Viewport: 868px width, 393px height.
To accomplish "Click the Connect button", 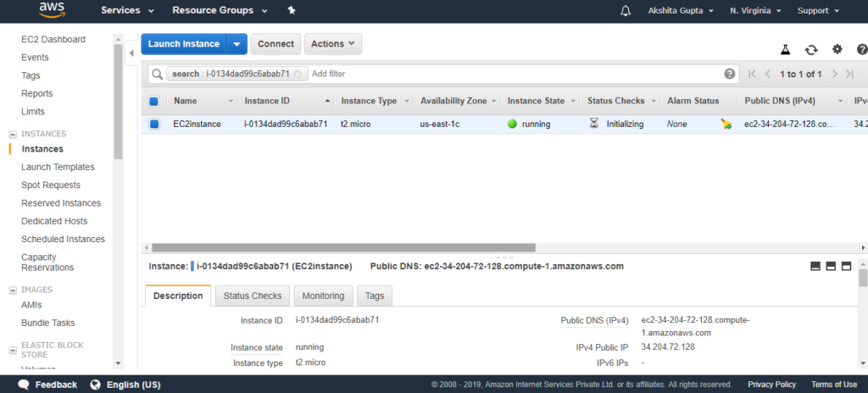I will (x=275, y=44).
